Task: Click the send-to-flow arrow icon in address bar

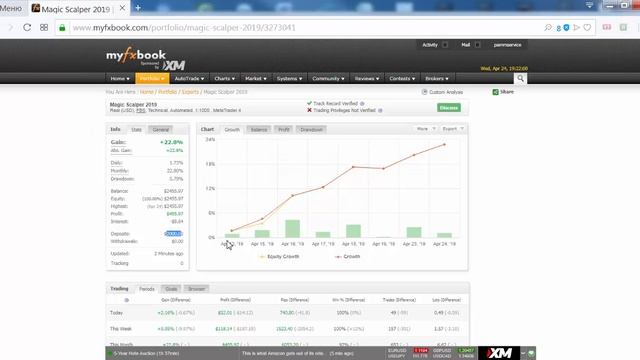Action: (576, 27)
